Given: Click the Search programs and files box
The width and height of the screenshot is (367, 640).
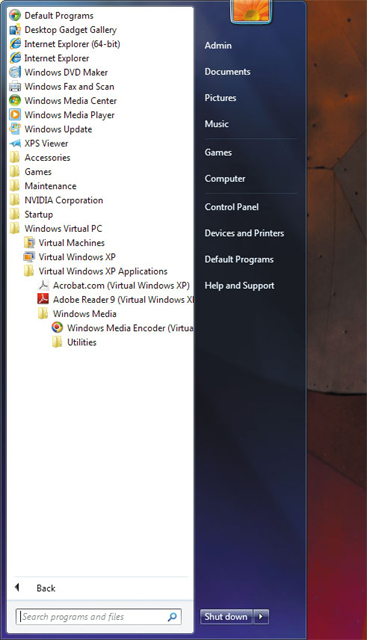Looking at the screenshot, I should point(98,616).
